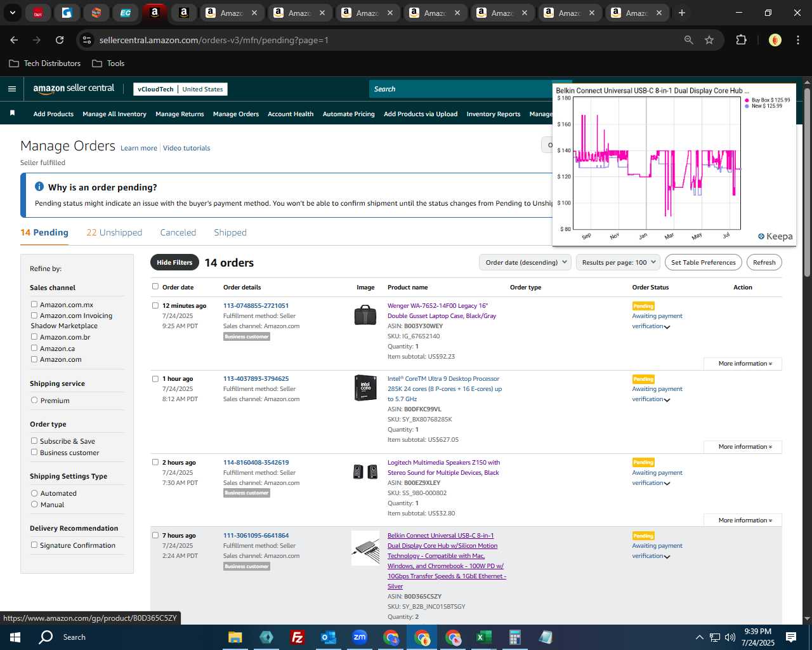Expand Awaiting payment verification for Wenger order

click(667, 327)
